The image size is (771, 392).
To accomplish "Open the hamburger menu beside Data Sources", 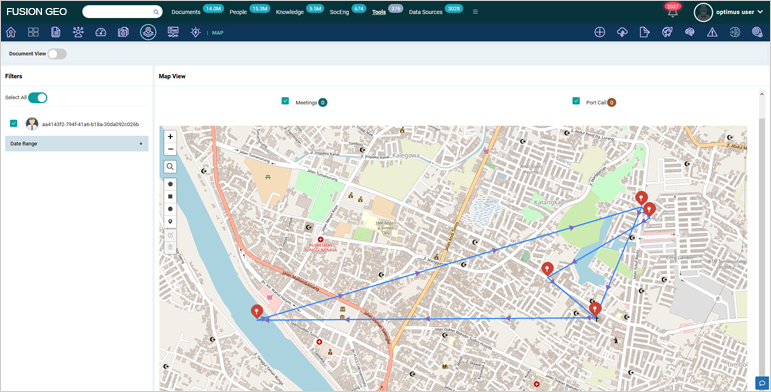I will [x=475, y=12].
